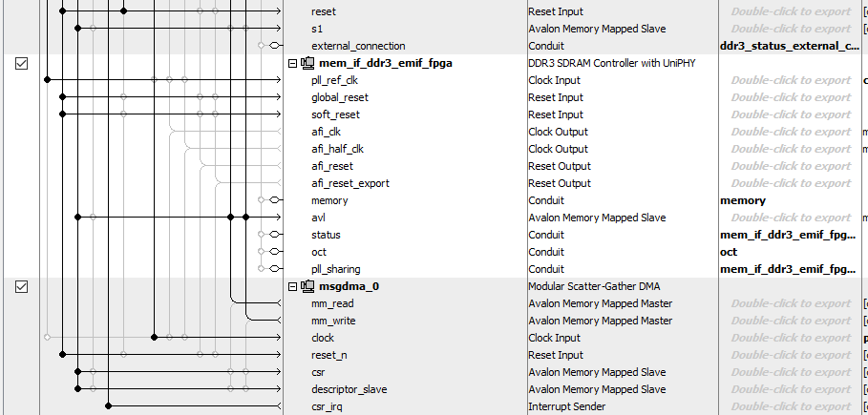Image resolution: width=868 pixels, height=415 pixels.
Task: Click the pll_sharing conduit export connector circle
Action: point(273,269)
